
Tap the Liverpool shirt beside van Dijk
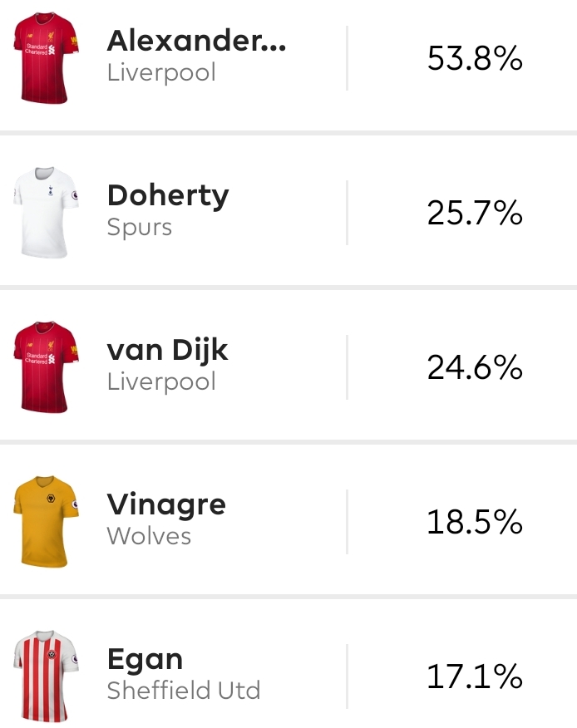click(x=46, y=366)
